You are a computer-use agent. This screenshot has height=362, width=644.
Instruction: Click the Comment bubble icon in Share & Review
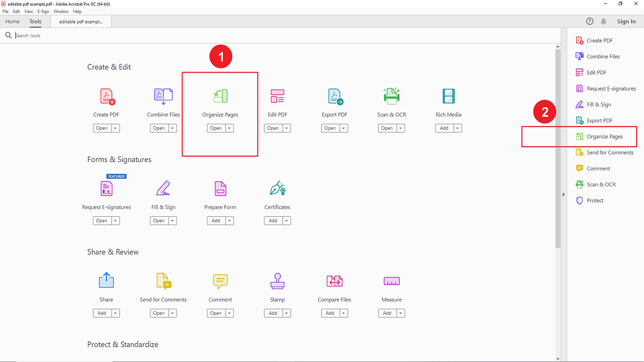click(x=220, y=281)
